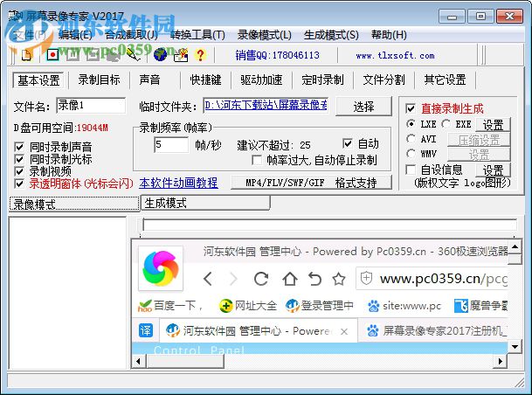This screenshot has height=395, width=532.
Task: Click the new file toolbar icon
Action: [26, 55]
